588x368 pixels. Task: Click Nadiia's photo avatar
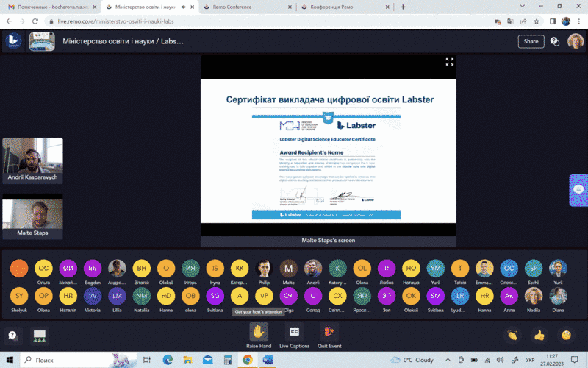(x=534, y=296)
